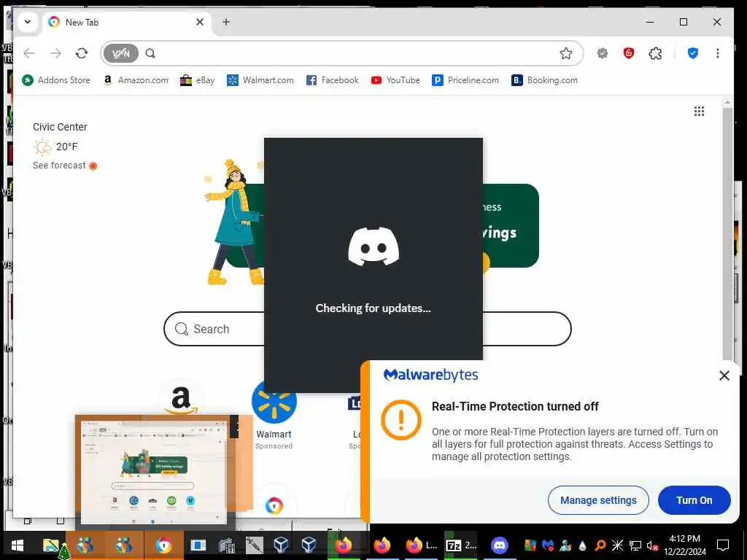Click the Malwarebytes logo
The image size is (747, 560).
(x=430, y=376)
